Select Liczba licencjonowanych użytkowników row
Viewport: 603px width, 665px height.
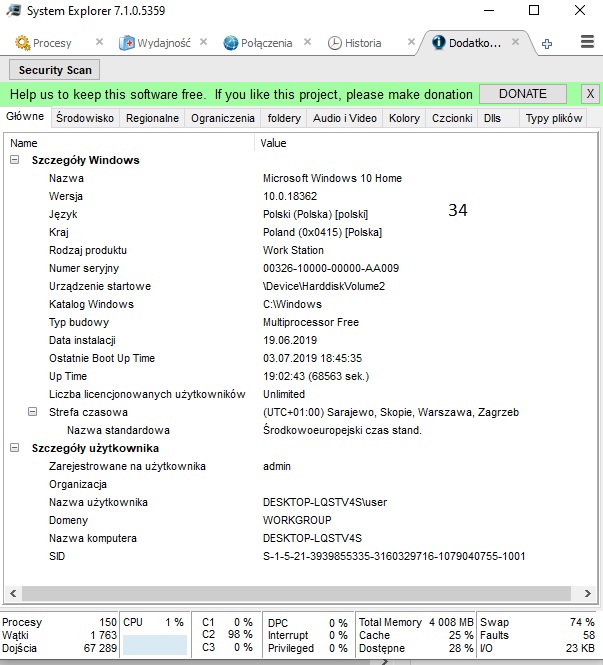tap(300, 394)
